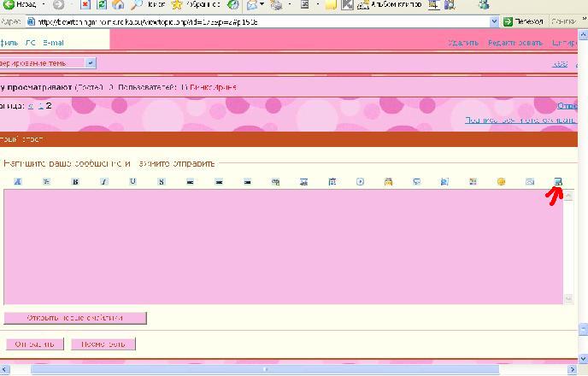Open the ЛС private message link

point(31,43)
